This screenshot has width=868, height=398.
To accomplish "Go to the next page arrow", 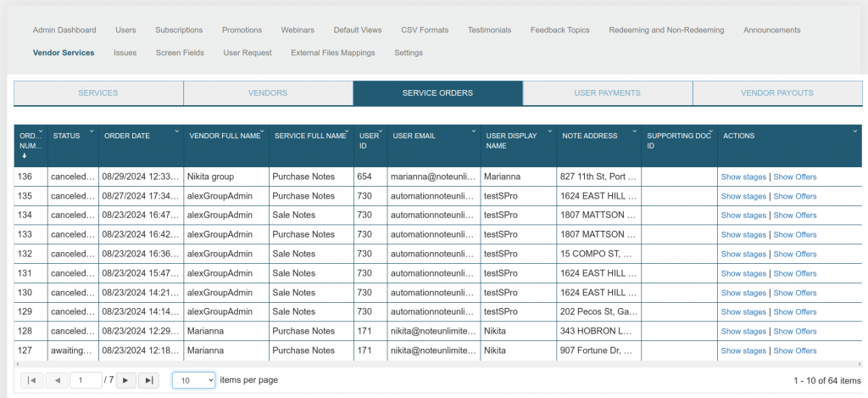I will [126, 380].
